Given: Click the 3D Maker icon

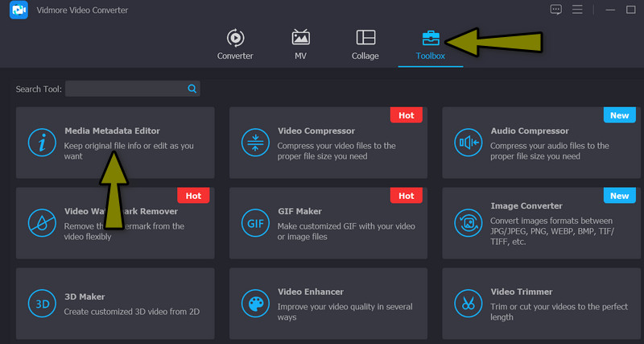Looking at the screenshot, I should tap(40, 303).
